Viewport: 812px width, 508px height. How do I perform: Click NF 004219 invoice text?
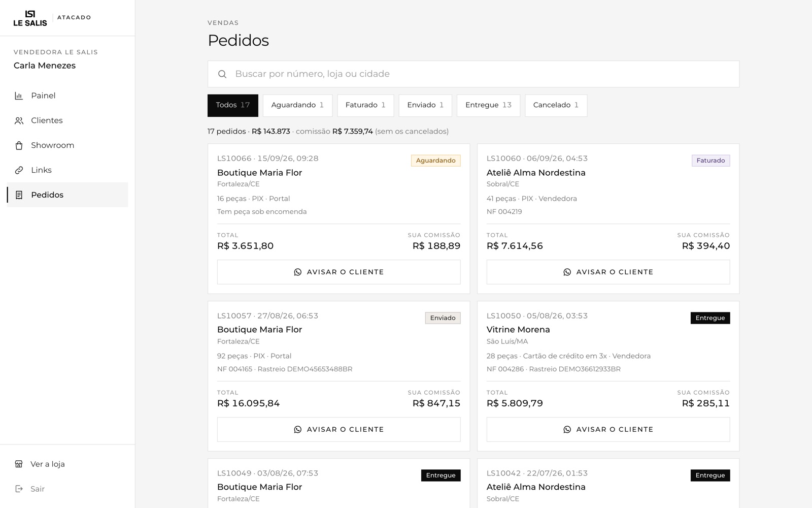pos(504,212)
